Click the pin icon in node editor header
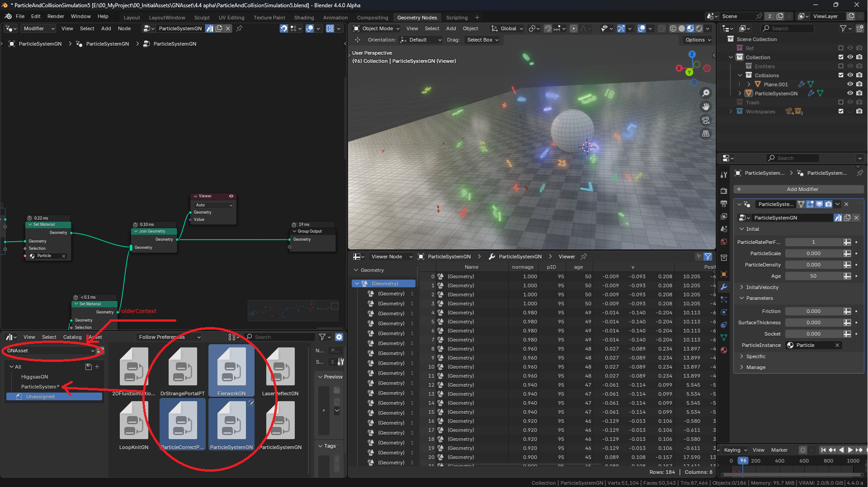The width and height of the screenshot is (868, 487). (240, 28)
